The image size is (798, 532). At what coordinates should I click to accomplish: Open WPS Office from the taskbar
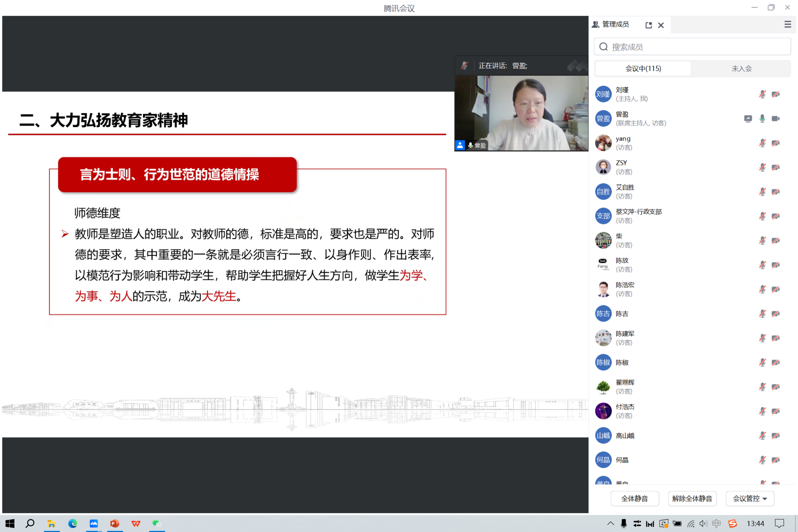tap(136, 523)
